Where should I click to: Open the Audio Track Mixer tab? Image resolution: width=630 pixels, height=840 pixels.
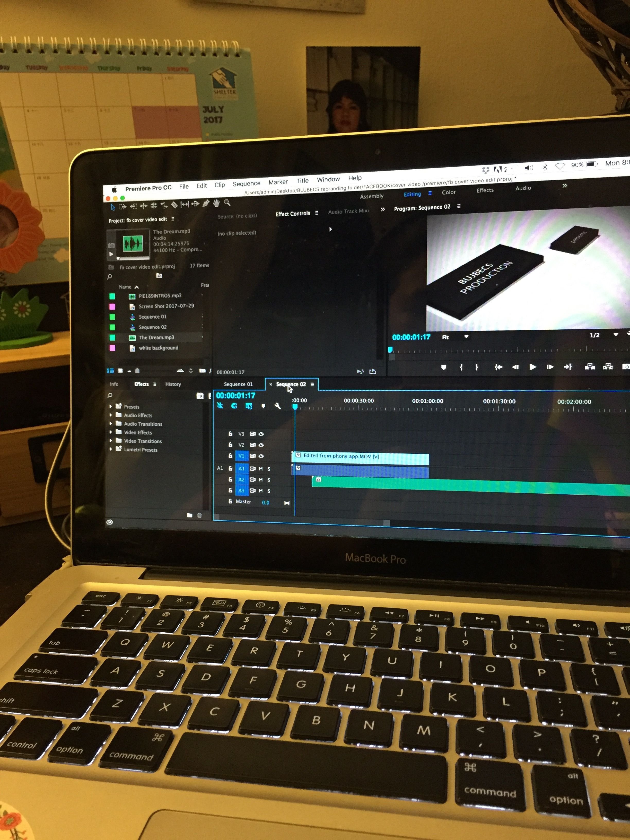(x=348, y=211)
